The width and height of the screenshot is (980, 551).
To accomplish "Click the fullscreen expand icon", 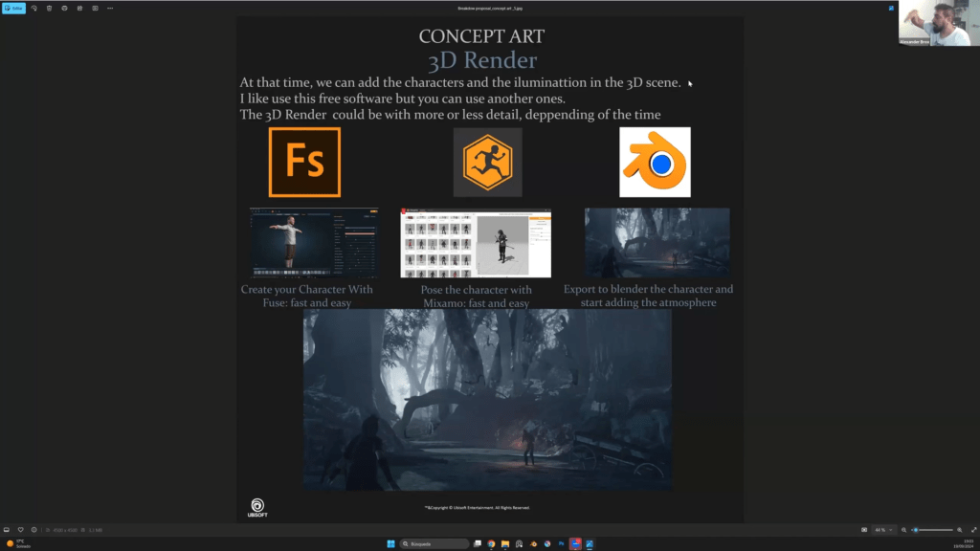I will coord(973,530).
